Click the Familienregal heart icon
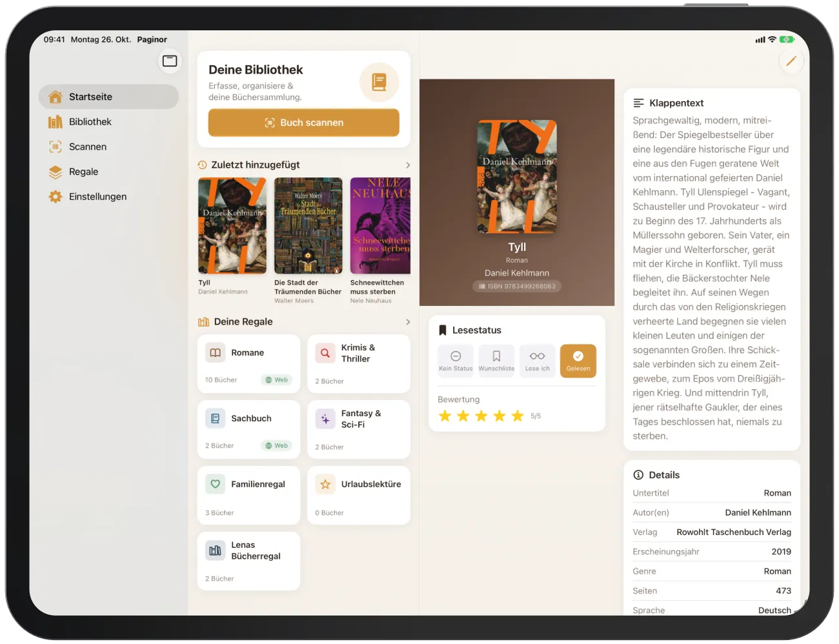This screenshot has width=839, height=644. point(215,485)
